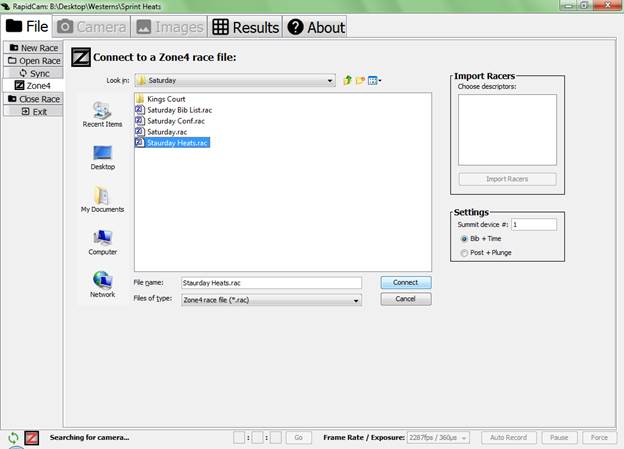Click the Create New Folder icon
Viewport: 624px width, 449px height.
[x=360, y=80]
